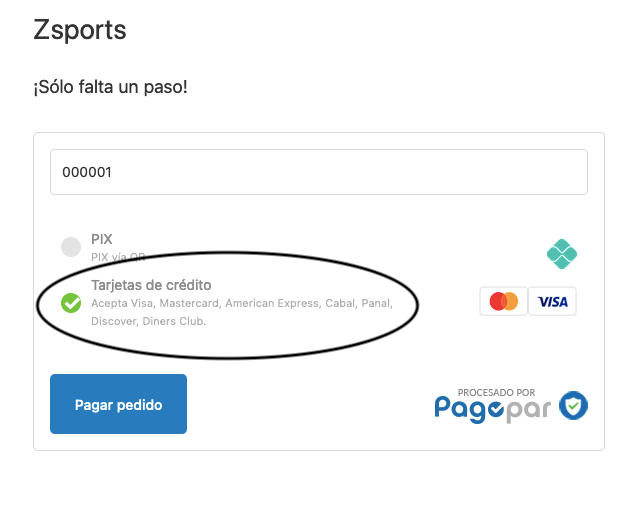Screen dimensions: 642x516
Task: Click the accepted cards description text
Action: (x=242, y=312)
